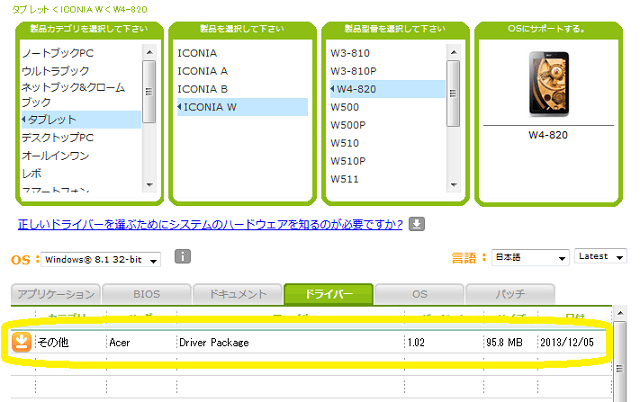Image resolution: width=640 pixels, height=402 pixels.
Task: Open the Windows 8.1 32-bit OS dropdown
Action: click(x=100, y=260)
